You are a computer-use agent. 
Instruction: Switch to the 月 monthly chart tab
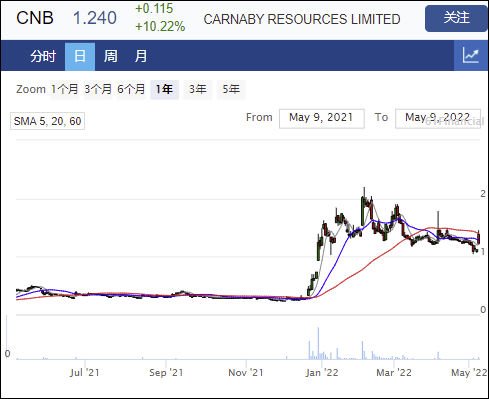coord(141,56)
